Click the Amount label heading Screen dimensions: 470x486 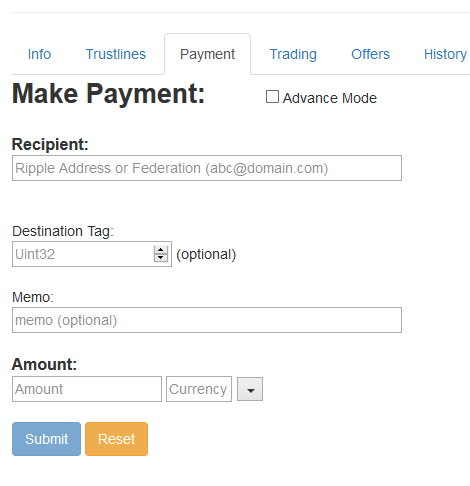pos(44,364)
